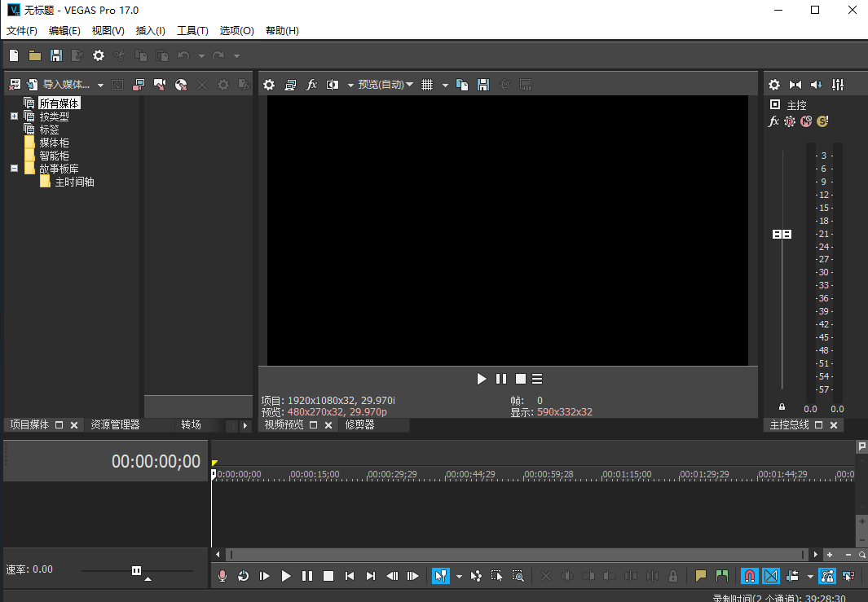Select the zoom edit tool magnifier
Screen dimensions: 868x602
click(518, 576)
